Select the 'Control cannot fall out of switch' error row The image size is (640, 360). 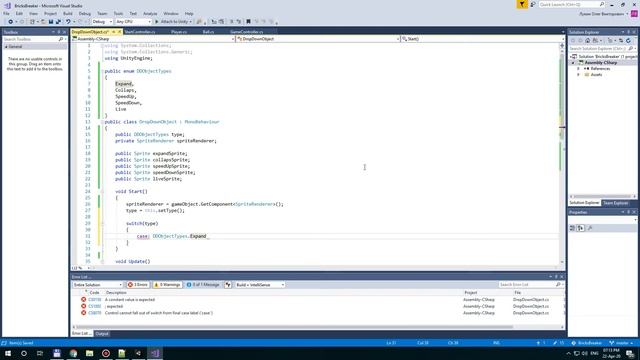coord(318,313)
